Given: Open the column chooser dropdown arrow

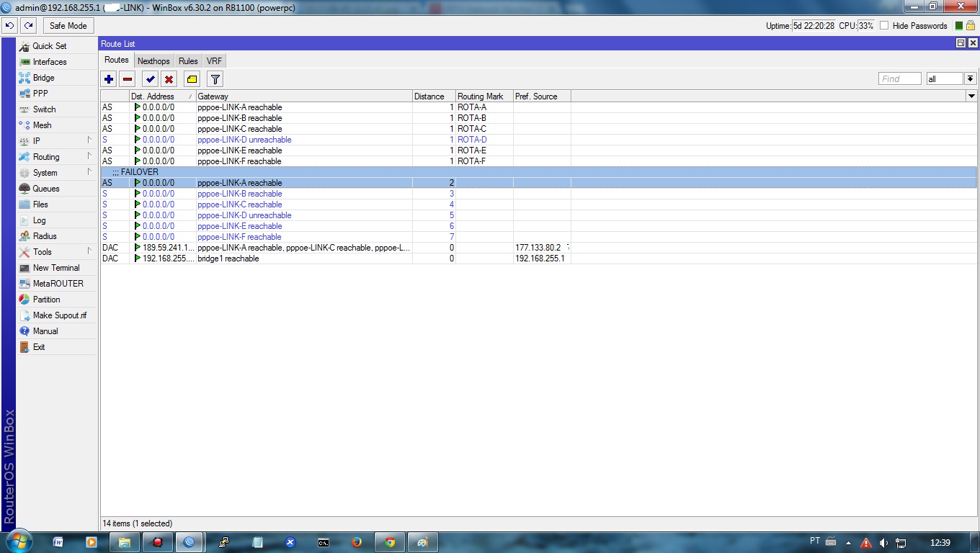Looking at the screenshot, I should (971, 96).
